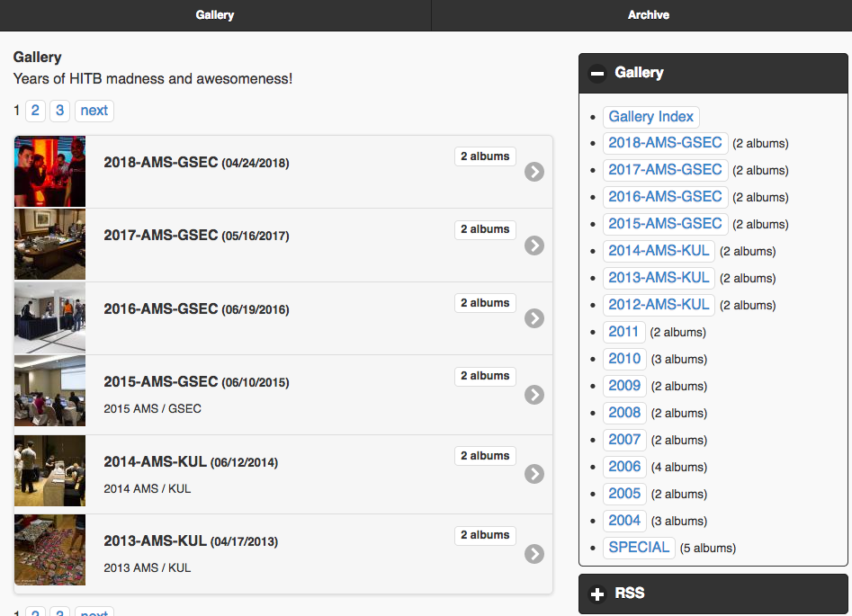
Task: Click arrow icon for 2016-AMS-GSEC row
Action: pos(534,318)
